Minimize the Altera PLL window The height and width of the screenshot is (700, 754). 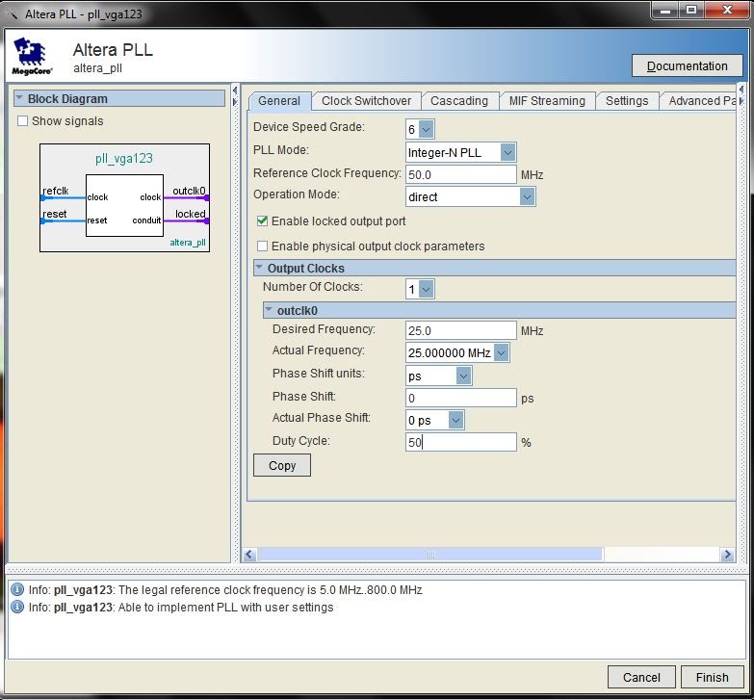[x=665, y=10]
